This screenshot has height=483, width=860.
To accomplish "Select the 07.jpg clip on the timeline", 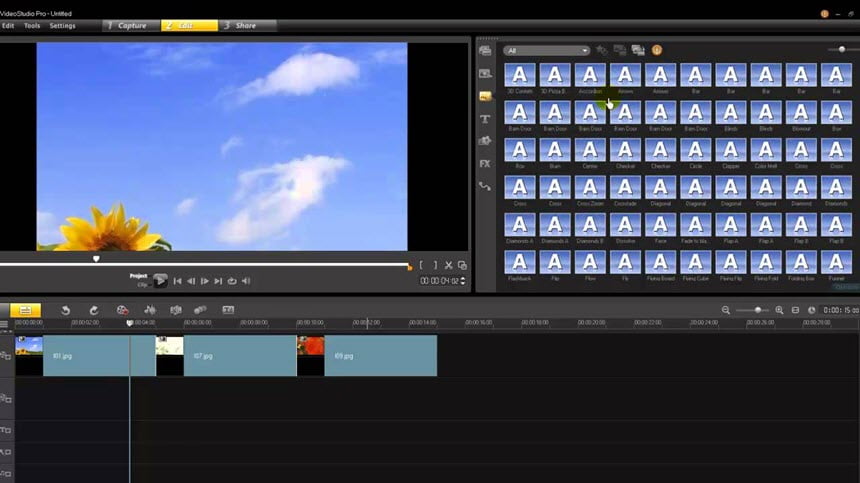I will point(226,356).
